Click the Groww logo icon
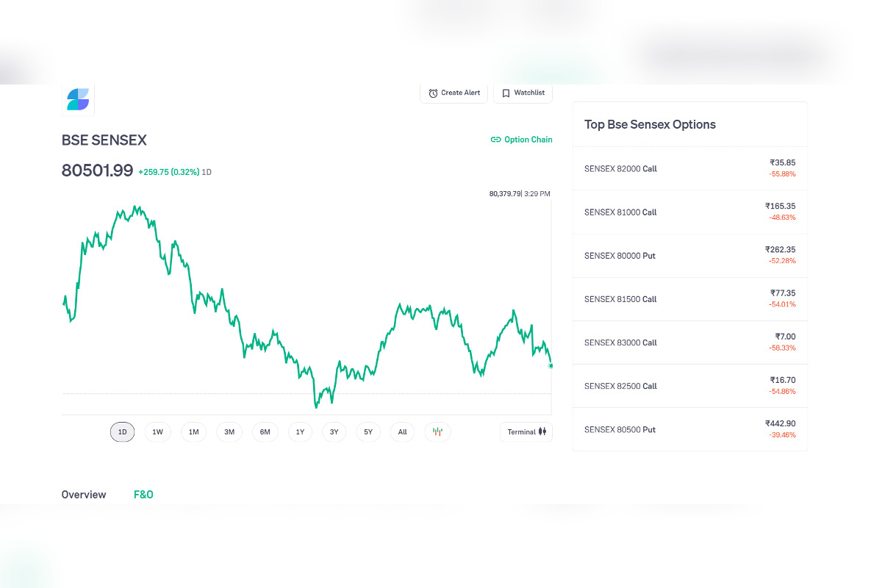Screen dimensions: 882x588 tap(78, 99)
